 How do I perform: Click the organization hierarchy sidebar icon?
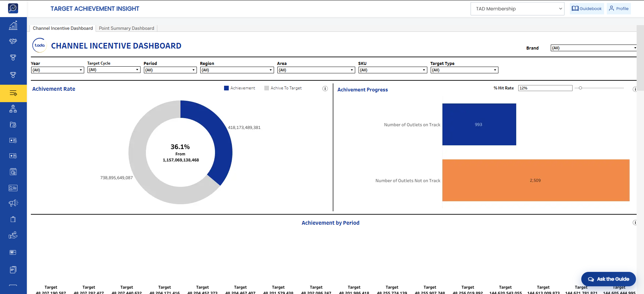pos(13,109)
